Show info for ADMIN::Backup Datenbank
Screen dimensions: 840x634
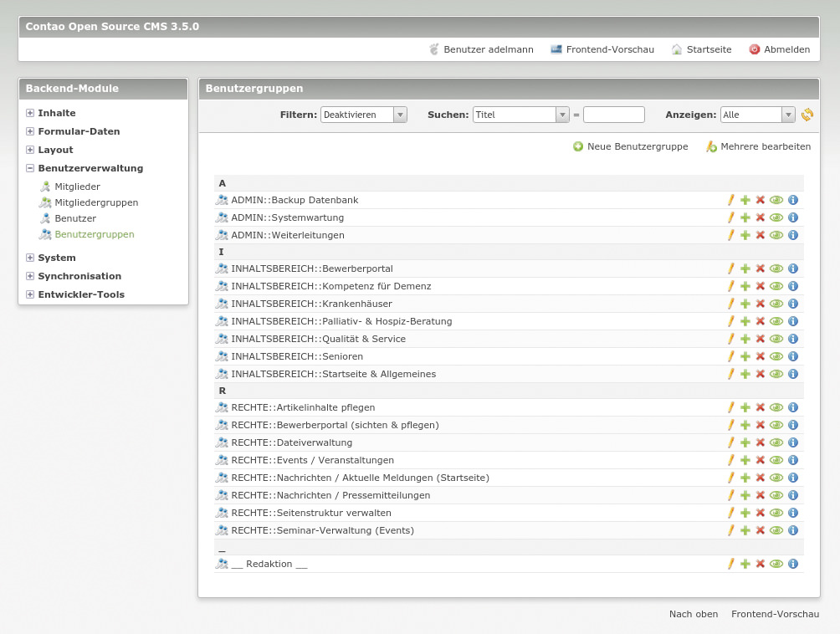click(x=793, y=200)
